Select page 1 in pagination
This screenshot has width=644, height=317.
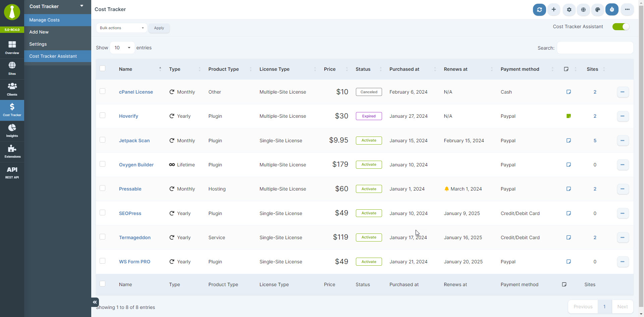click(605, 307)
